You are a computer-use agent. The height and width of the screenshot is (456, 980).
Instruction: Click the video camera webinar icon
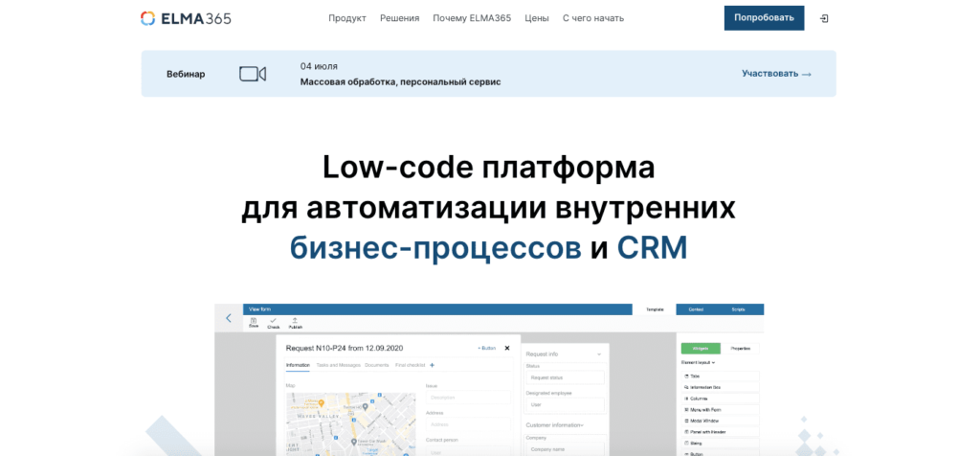pyautogui.click(x=253, y=74)
